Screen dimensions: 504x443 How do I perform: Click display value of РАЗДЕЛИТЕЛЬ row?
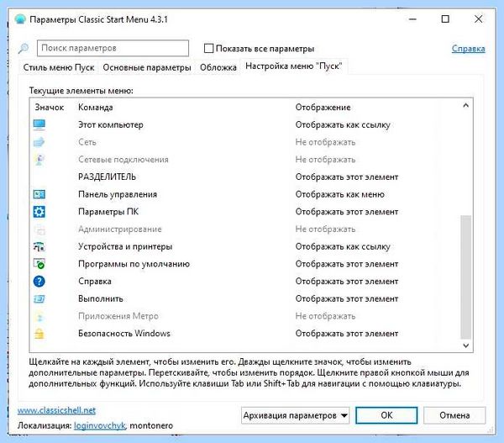click(346, 177)
